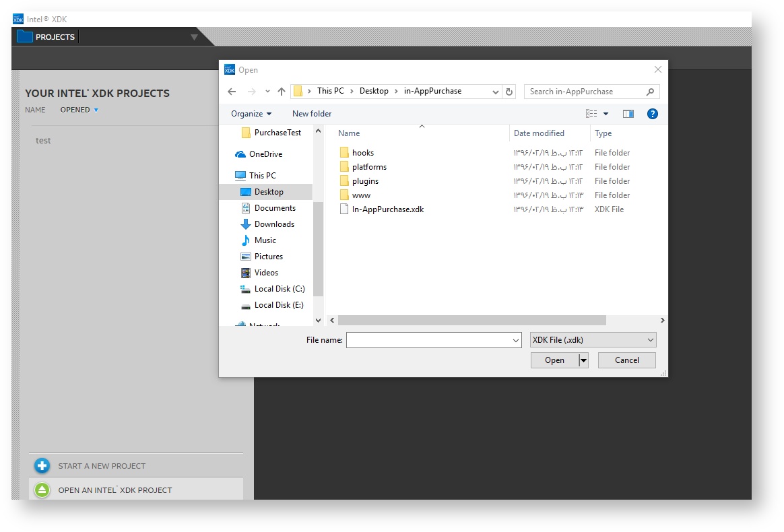Click the Open button
This screenshot has height=532, width=784.
point(554,360)
